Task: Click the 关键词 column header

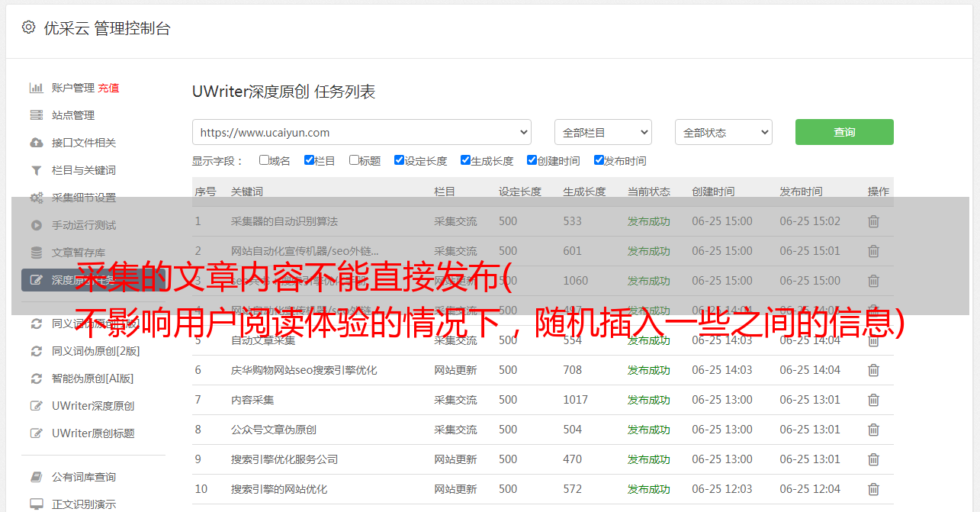Action: click(x=247, y=192)
